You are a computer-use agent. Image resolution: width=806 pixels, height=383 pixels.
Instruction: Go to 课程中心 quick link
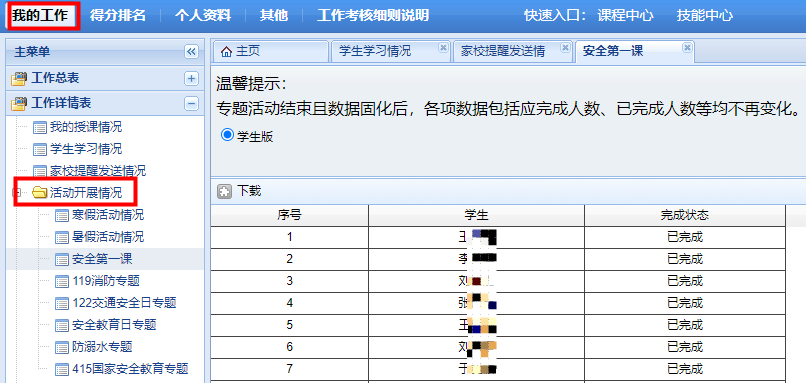(625, 15)
